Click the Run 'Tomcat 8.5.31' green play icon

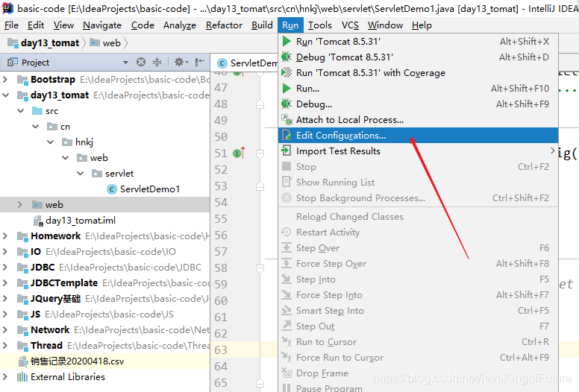[287, 41]
